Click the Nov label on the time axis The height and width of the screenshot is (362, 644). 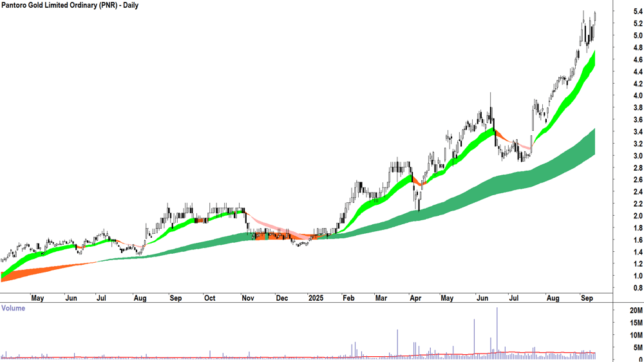tap(248, 298)
